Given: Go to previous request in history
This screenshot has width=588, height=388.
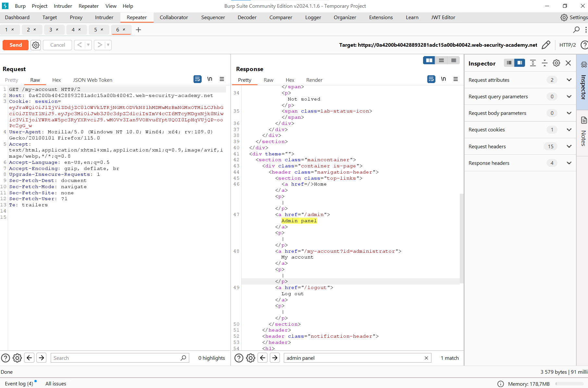Looking at the screenshot, I should [80, 45].
